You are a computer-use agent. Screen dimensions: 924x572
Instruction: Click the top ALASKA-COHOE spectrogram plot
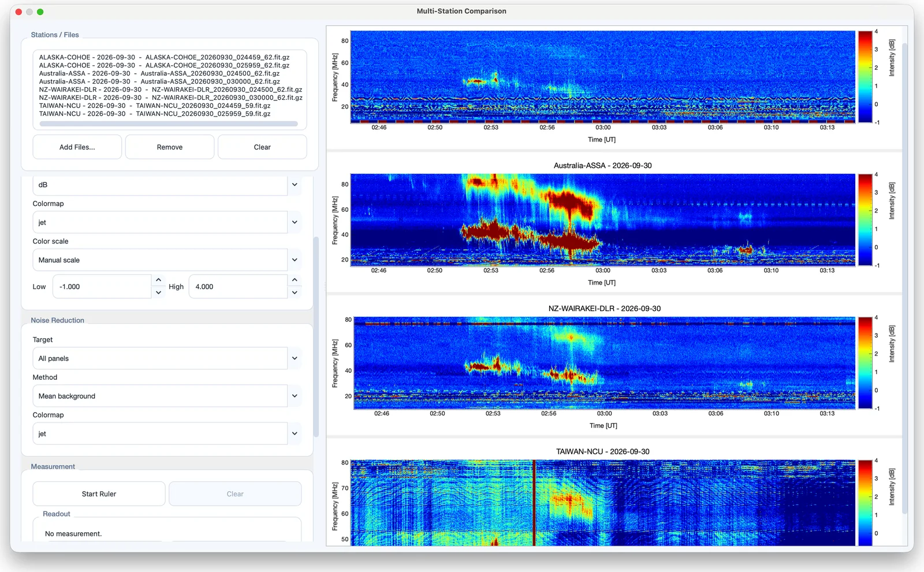point(603,77)
